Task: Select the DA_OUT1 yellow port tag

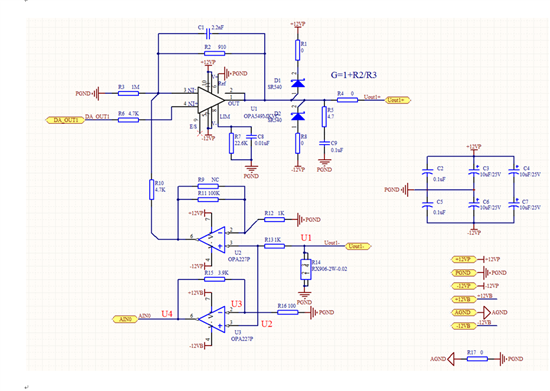Action: (66, 120)
